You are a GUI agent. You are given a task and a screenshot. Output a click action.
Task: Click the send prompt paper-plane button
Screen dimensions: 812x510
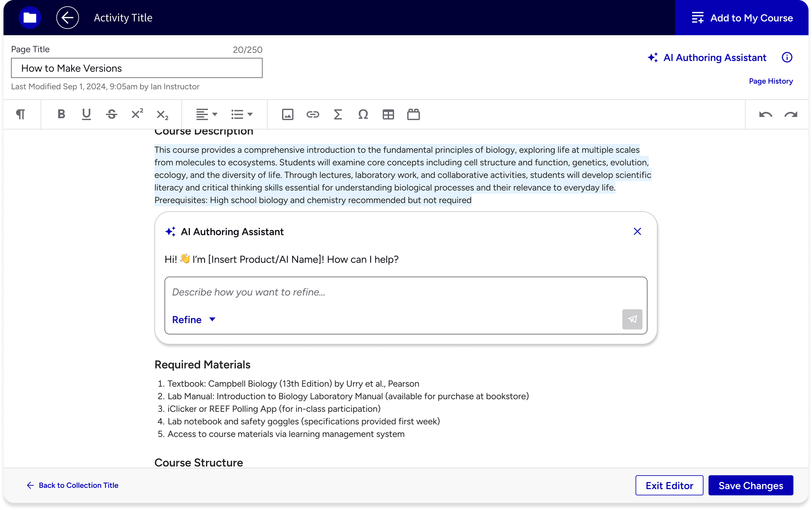[632, 319]
